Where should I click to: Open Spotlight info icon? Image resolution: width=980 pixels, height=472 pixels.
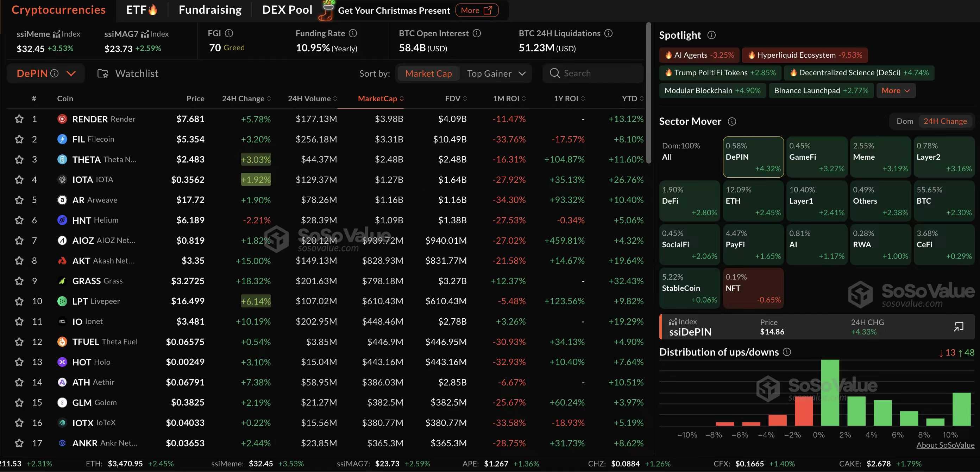[711, 35]
